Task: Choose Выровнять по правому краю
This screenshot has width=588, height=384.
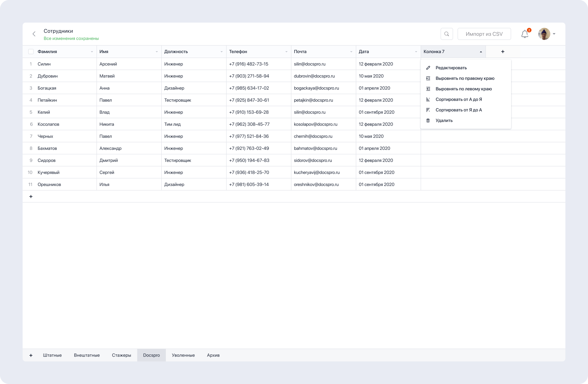Action: coord(466,78)
